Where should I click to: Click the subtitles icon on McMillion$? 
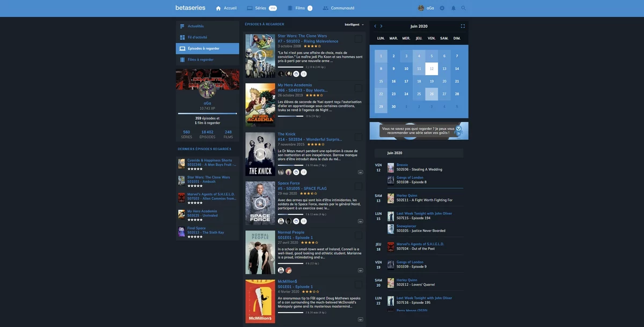[360, 320]
